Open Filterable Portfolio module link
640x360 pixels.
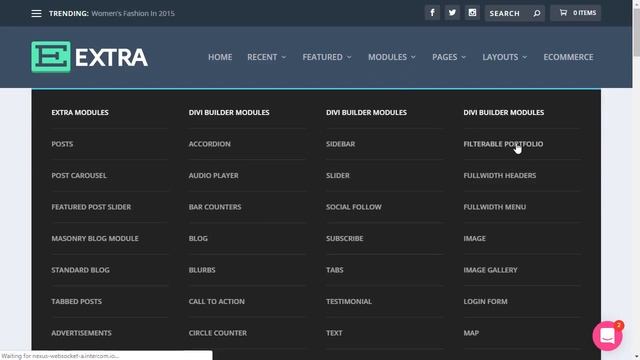pyautogui.click(x=503, y=144)
